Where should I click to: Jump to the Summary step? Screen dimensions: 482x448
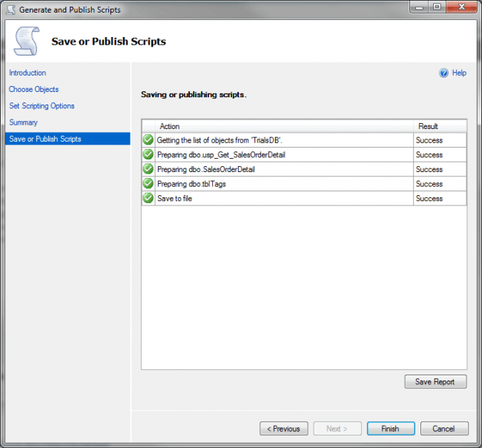point(23,122)
